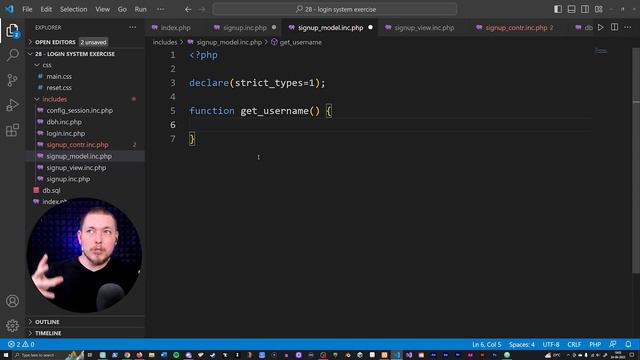Expand the Open Editors section
Image resolution: width=640 pixels, height=360 pixels.
click(x=85, y=42)
